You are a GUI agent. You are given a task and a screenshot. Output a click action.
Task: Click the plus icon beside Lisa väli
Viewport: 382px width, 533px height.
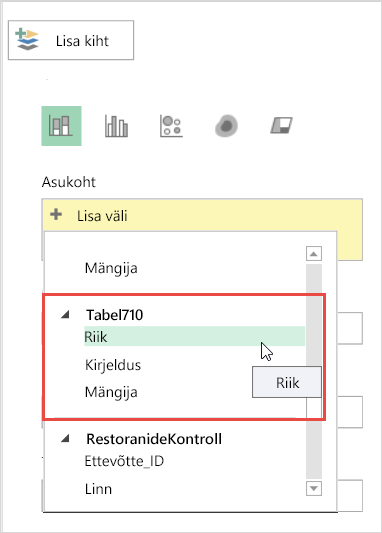click(56, 215)
